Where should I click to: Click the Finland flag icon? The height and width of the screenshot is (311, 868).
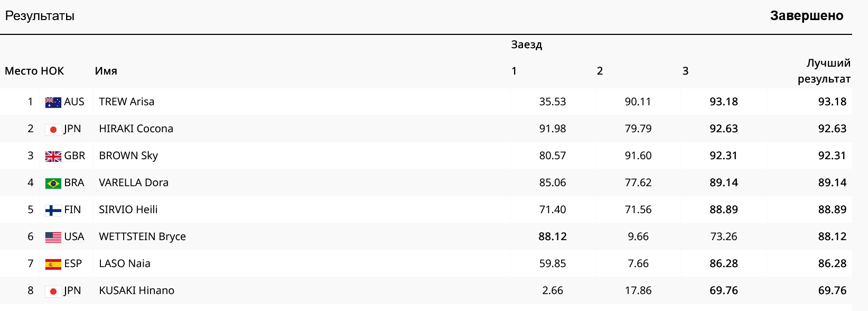(x=53, y=210)
